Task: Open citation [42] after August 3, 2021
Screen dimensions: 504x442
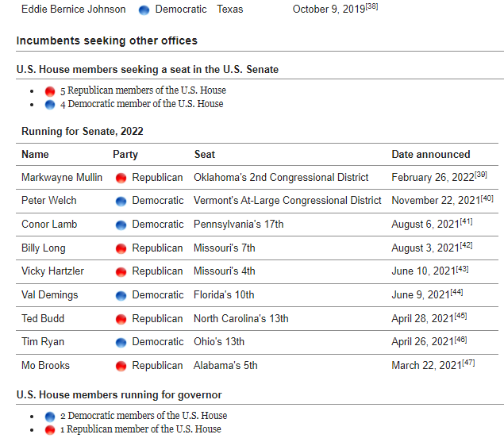Action: [x=466, y=245]
